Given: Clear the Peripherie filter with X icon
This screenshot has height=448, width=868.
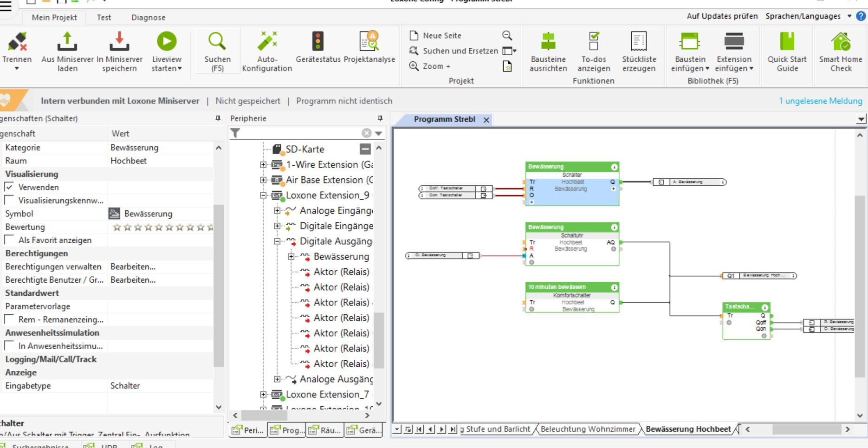Looking at the screenshot, I should click(367, 133).
